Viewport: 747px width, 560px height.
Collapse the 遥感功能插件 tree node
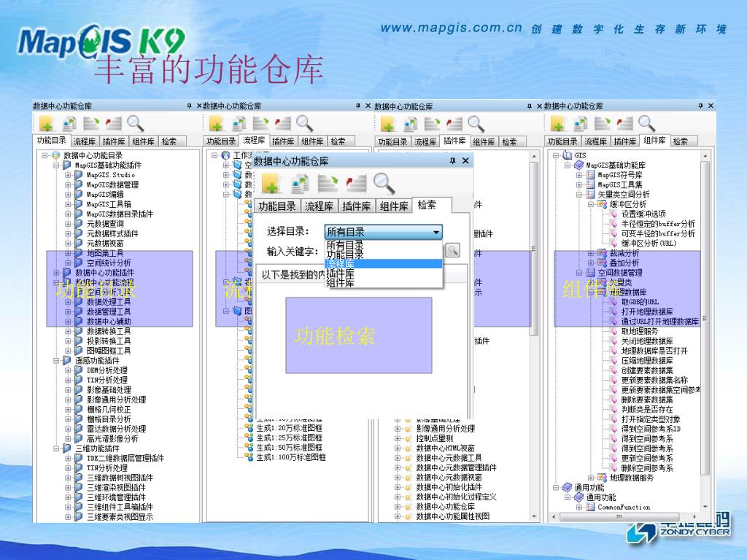tap(56, 360)
